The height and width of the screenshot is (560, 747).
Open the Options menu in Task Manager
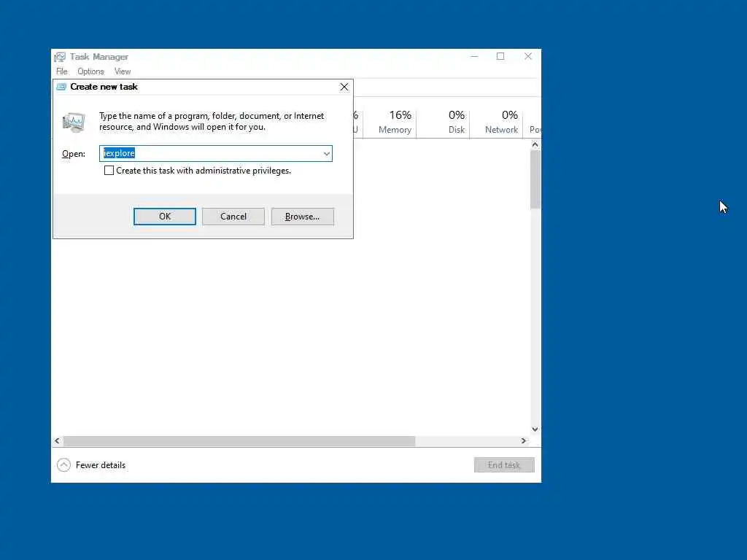pyautogui.click(x=90, y=71)
